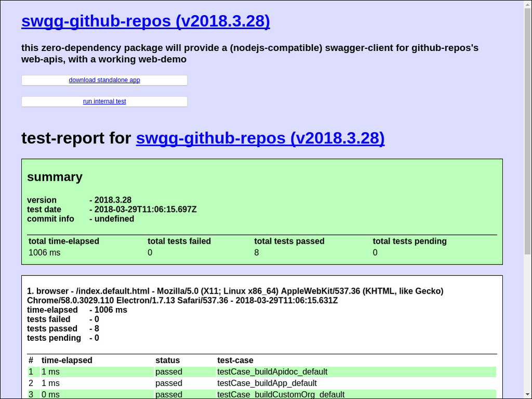Click the commit info value undefined
This screenshot has height=399, width=532.
point(114,219)
